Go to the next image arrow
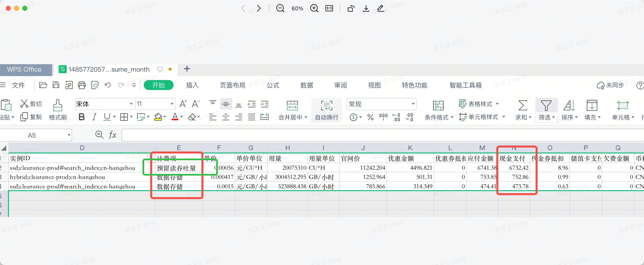The image size is (644, 265). click(259, 8)
